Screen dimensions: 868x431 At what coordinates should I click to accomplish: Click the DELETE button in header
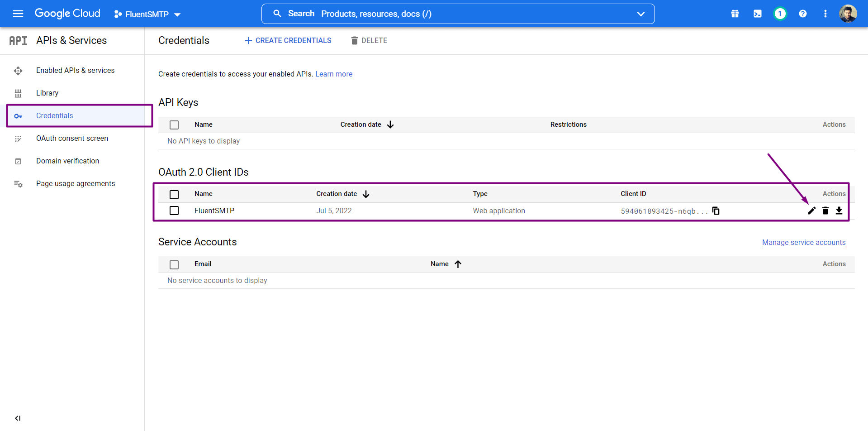pos(369,40)
